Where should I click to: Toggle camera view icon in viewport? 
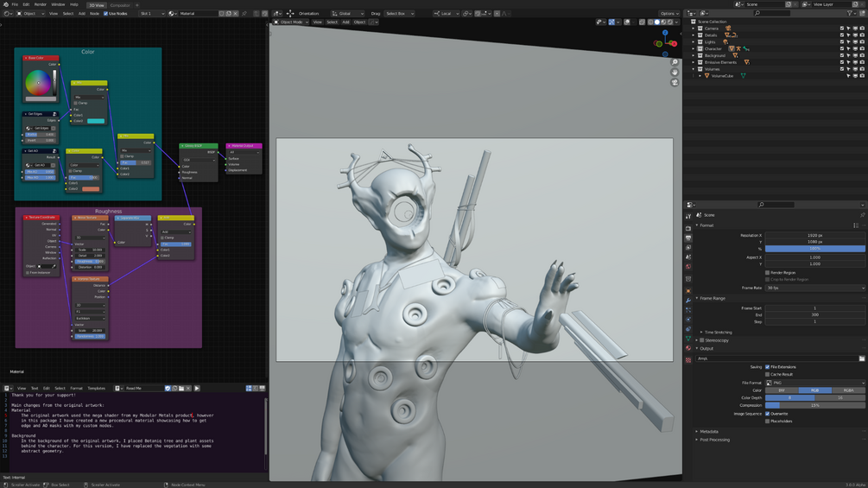click(675, 82)
